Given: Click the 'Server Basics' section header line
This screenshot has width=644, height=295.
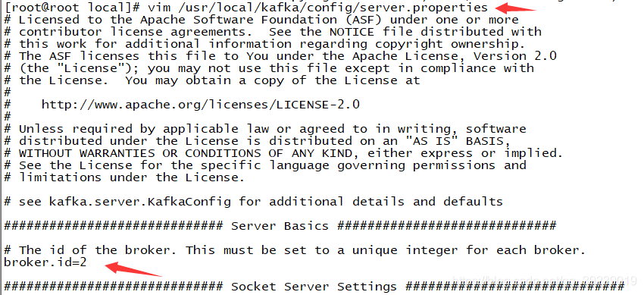Looking at the screenshot, I should pyautogui.click(x=280, y=225).
